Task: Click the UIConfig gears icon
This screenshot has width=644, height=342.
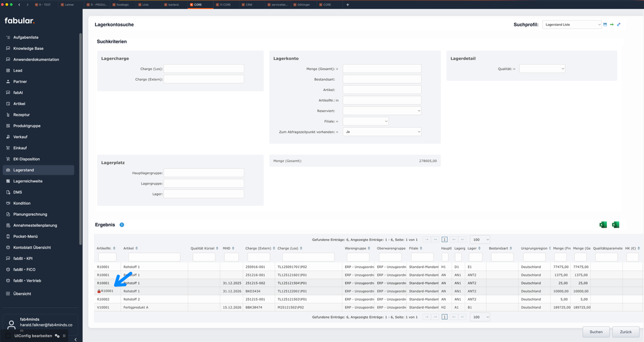Action: tap(57, 336)
